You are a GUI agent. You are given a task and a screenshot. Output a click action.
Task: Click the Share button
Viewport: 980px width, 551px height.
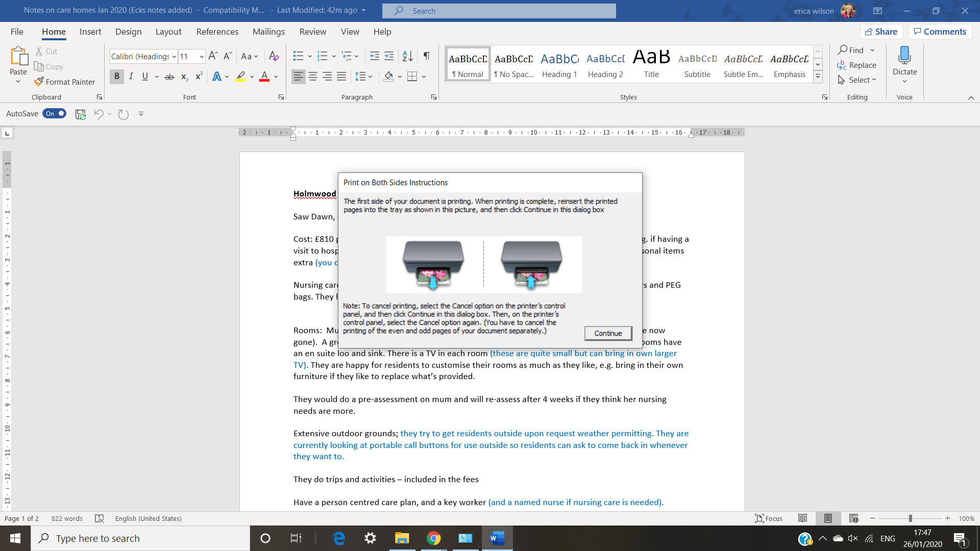[x=881, y=32]
